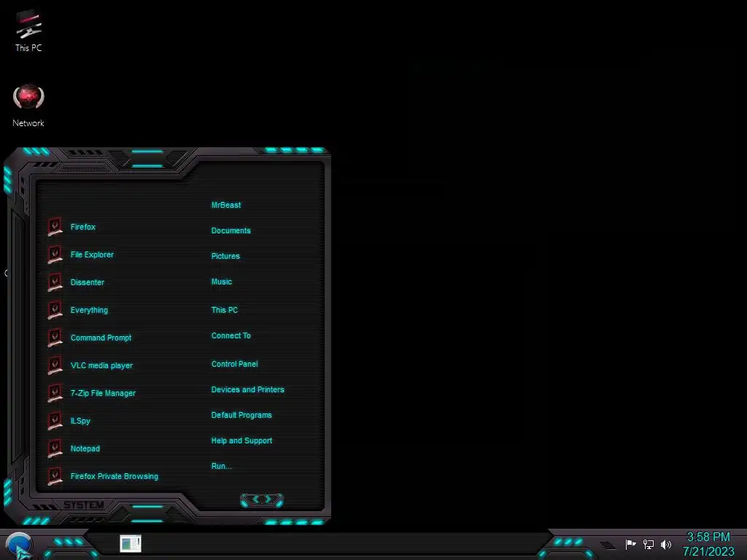This screenshot has height=560, width=747.
Task: Click the Action Center flag tray icon
Action: coord(630,544)
